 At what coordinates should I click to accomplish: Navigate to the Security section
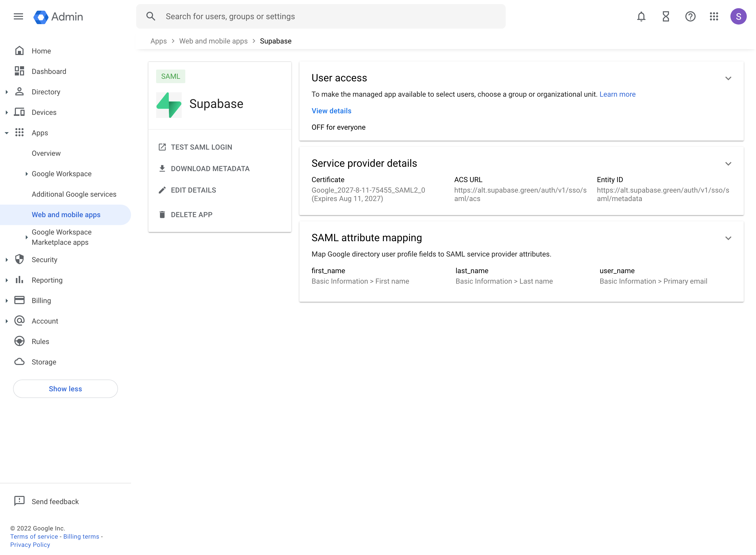pyautogui.click(x=44, y=259)
